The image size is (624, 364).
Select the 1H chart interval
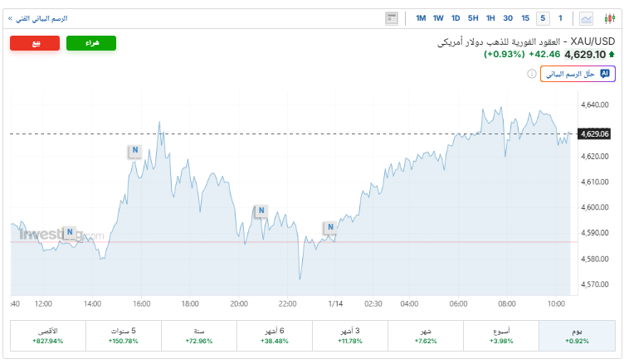coord(490,18)
